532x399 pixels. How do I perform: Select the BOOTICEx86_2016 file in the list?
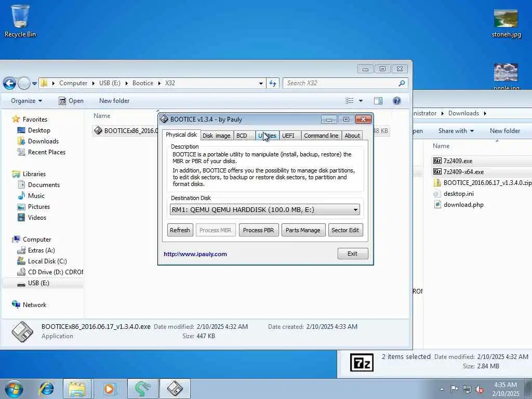point(126,130)
